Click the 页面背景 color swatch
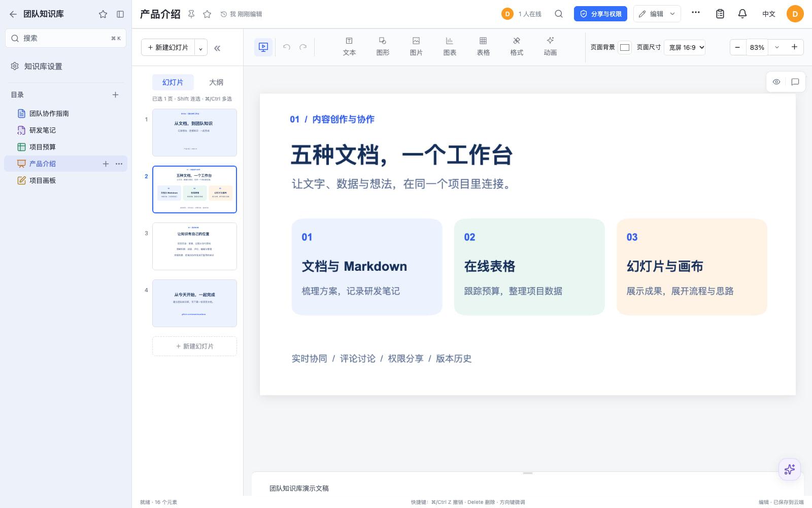This screenshot has width=812, height=508. 625,47
